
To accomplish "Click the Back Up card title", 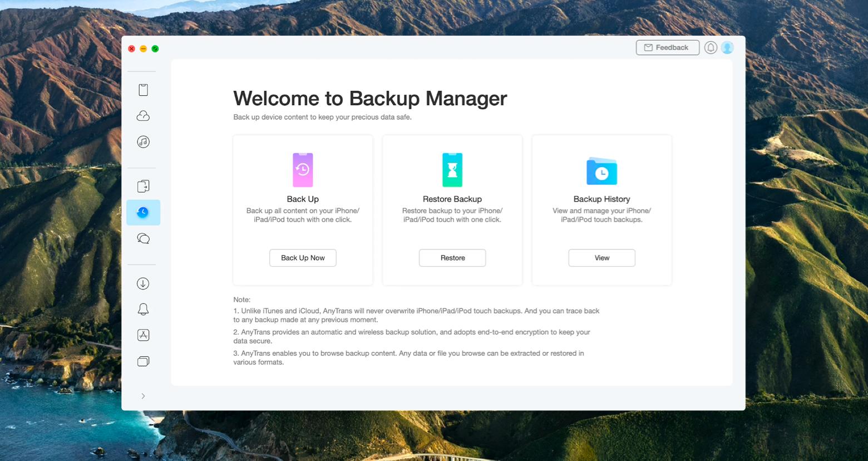I will tap(303, 199).
